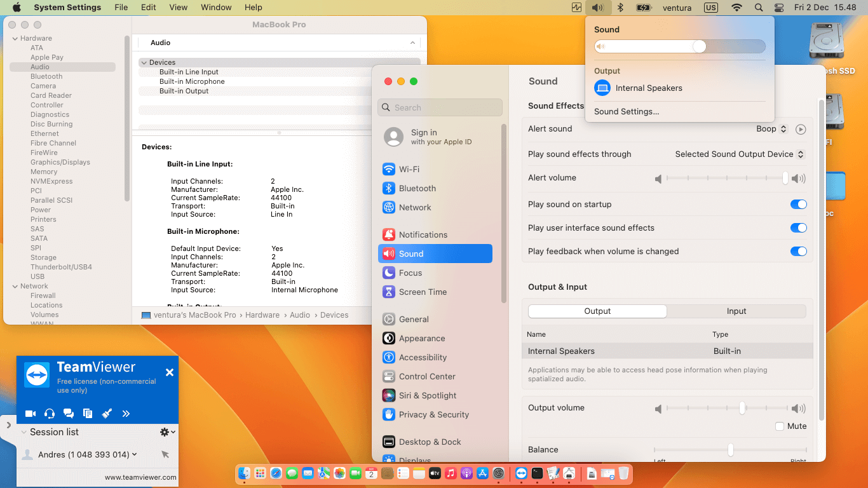Image resolution: width=868 pixels, height=488 pixels.
Task: Open the Window menu
Action: 216,8
